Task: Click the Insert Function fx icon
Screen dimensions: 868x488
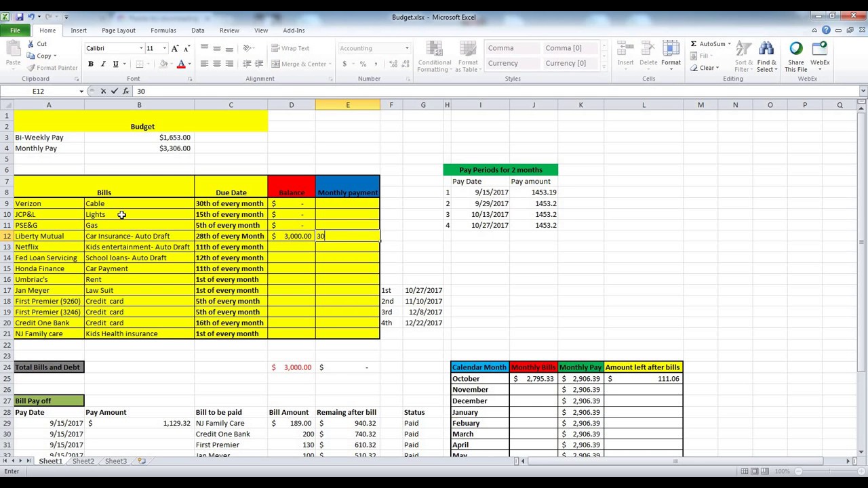Action: (x=125, y=91)
